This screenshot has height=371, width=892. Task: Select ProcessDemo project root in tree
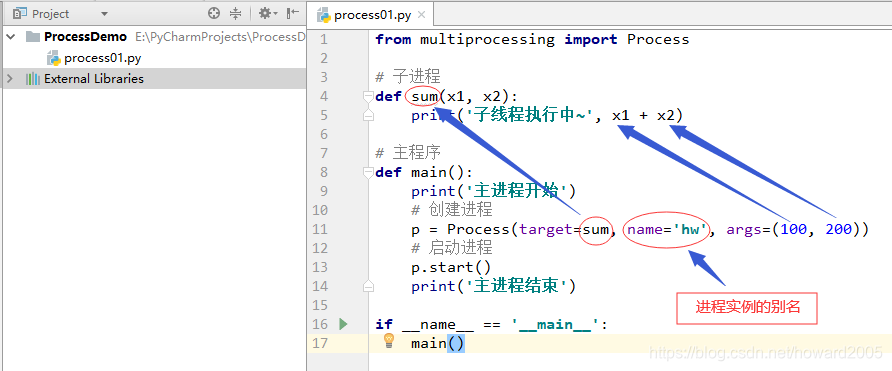85,37
